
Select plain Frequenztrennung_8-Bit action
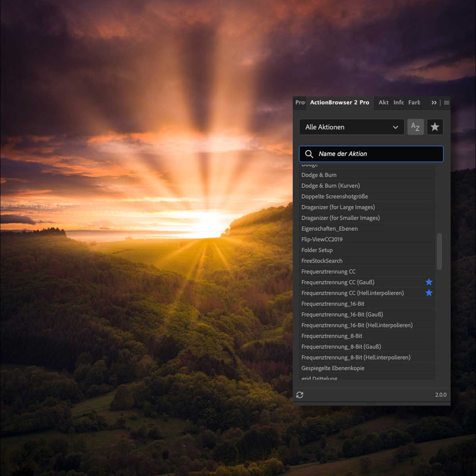point(367,336)
